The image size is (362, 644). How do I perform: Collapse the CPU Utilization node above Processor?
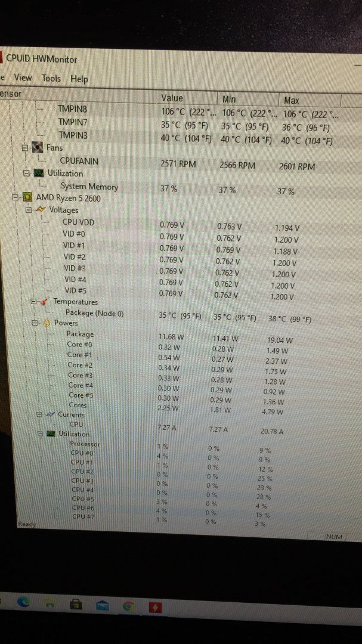click(41, 434)
